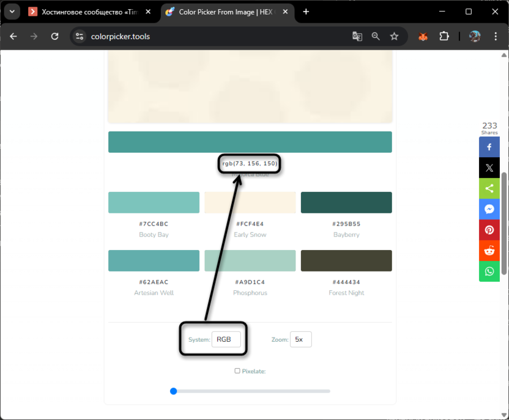
Task: Reload the colorpicker.tools page
Action: [55, 36]
